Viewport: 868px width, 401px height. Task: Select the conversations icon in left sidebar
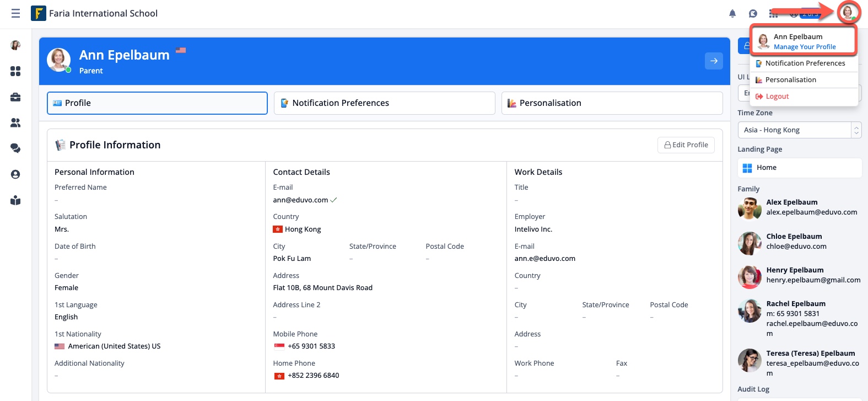point(15,148)
